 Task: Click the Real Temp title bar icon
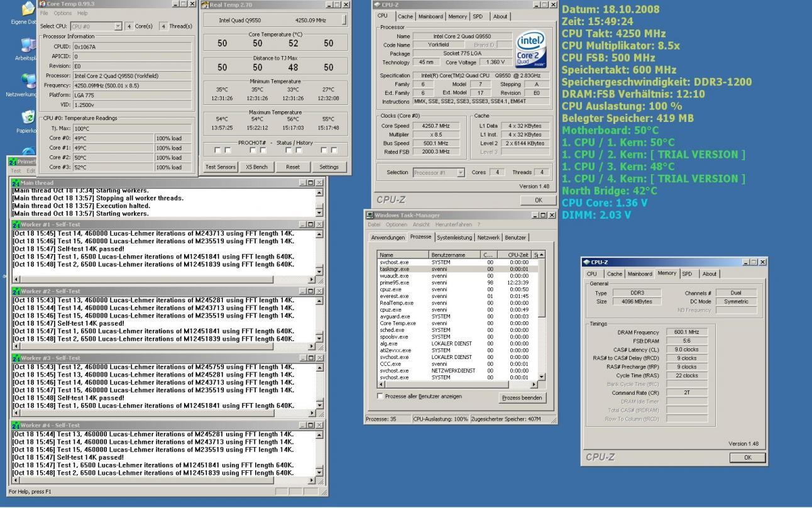[x=205, y=4]
